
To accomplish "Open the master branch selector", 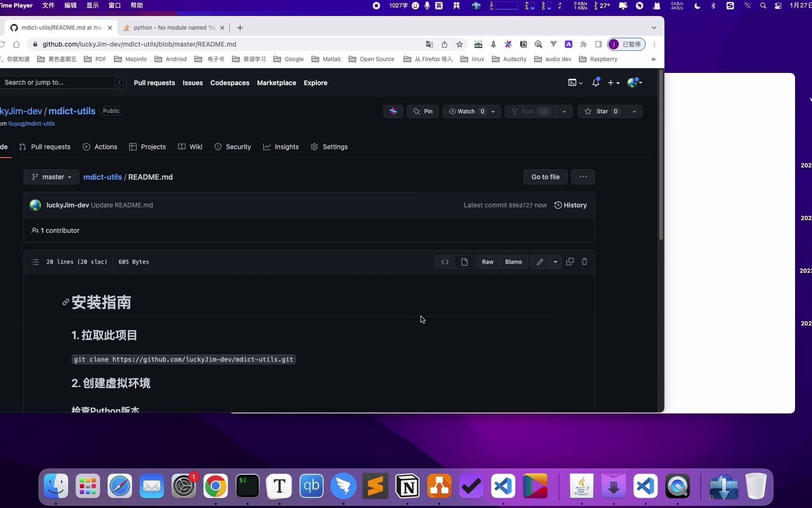I will (51, 177).
